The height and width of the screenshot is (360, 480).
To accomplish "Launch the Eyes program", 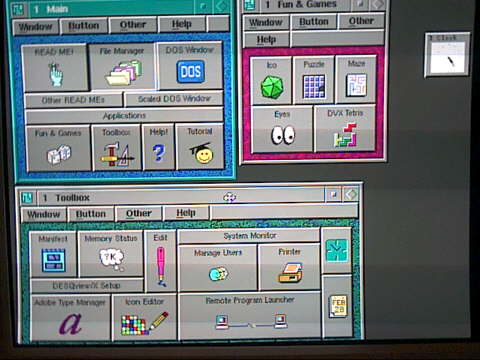I will click(x=283, y=130).
